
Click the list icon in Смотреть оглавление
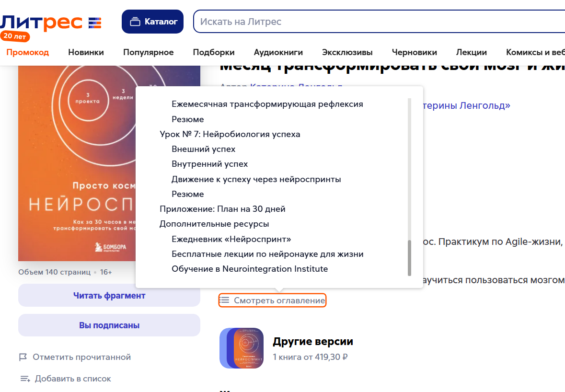coord(225,300)
